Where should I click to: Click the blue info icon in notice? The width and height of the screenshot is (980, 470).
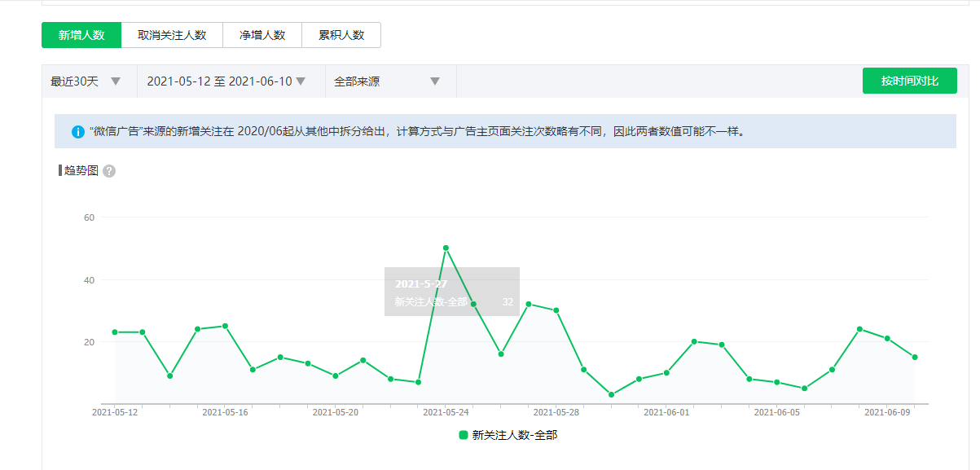coord(78,131)
